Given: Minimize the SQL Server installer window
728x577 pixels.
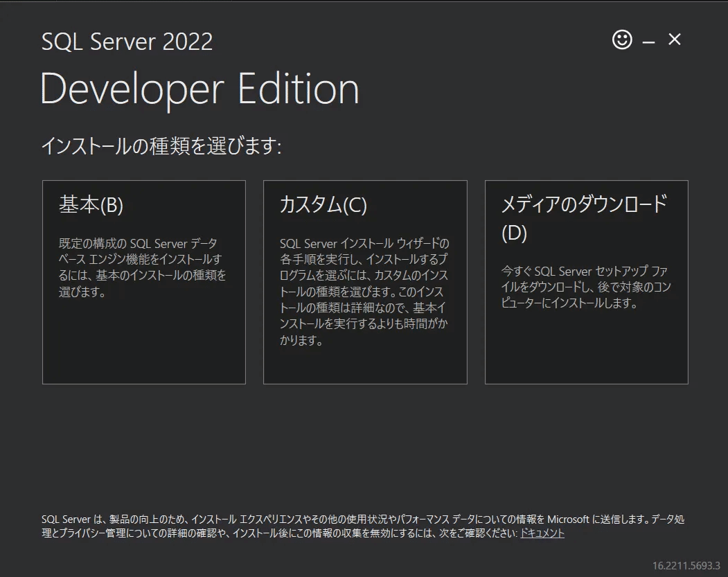Looking at the screenshot, I should point(648,39).
